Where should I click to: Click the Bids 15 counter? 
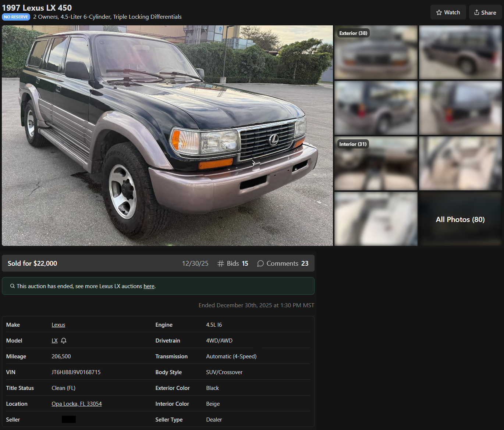coord(233,264)
